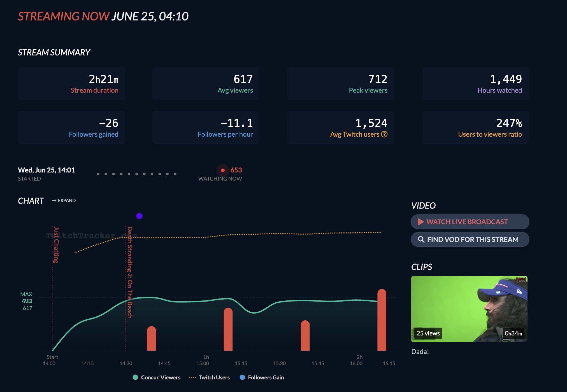Click the 25 views badge on clip
567x392 pixels.
tap(428, 333)
